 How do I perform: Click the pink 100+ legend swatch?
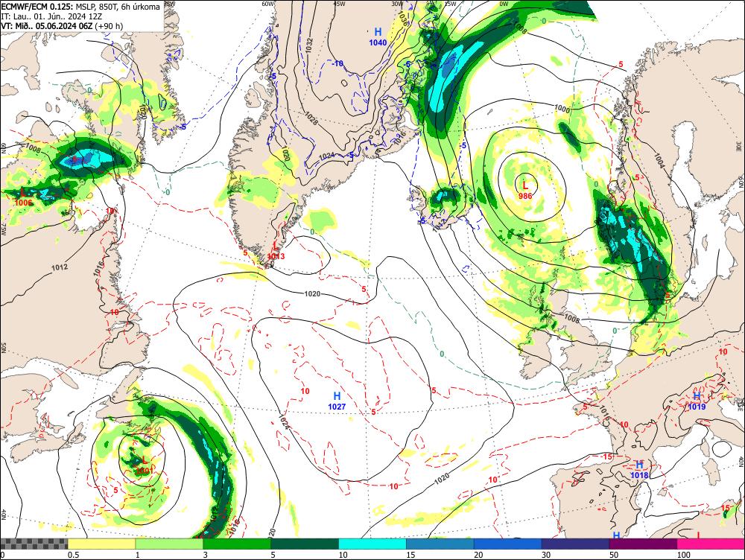point(711,544)
